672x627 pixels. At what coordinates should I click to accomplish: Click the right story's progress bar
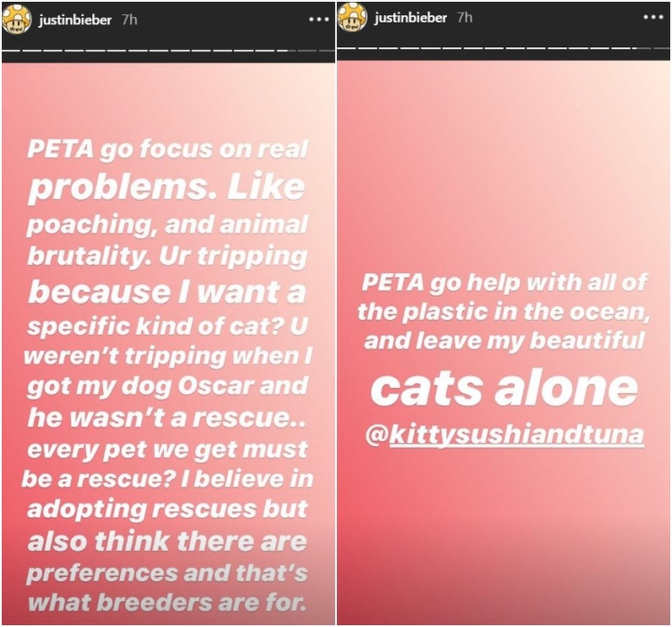coord(504,48)
